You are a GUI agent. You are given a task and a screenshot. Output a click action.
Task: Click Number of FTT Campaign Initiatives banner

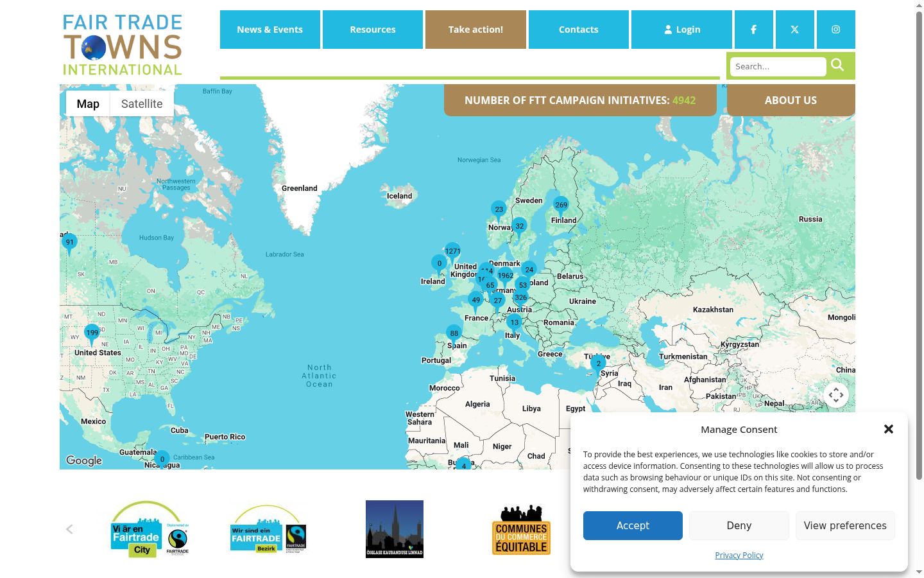(x=580, y=100)
